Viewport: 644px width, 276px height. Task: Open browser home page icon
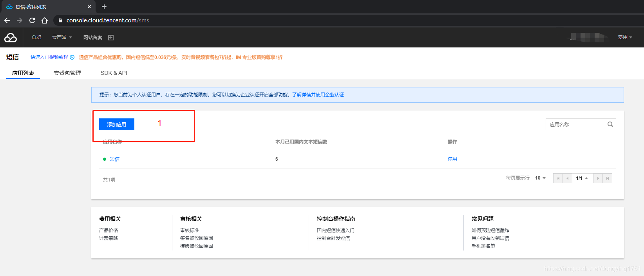[x=45, y=20]
